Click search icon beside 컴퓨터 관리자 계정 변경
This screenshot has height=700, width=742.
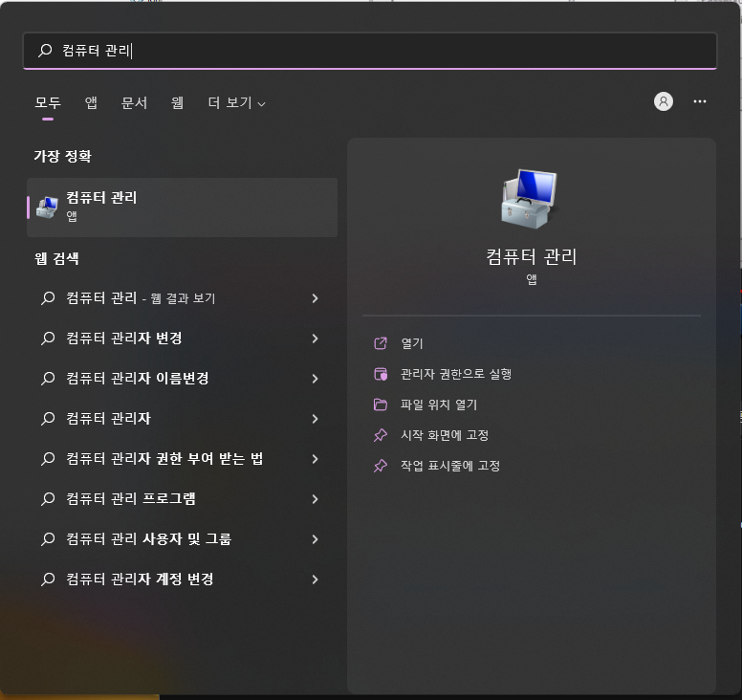click(48, 580)
